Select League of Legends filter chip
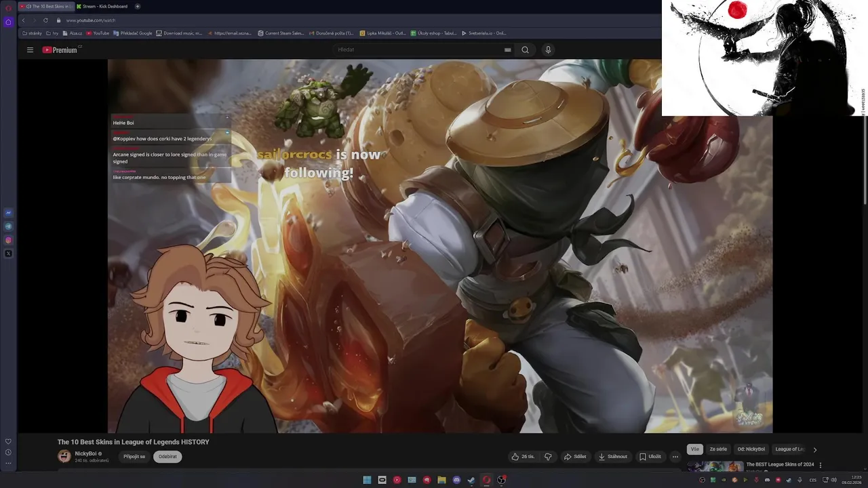The image size is (868, 488). pos(789,449)
